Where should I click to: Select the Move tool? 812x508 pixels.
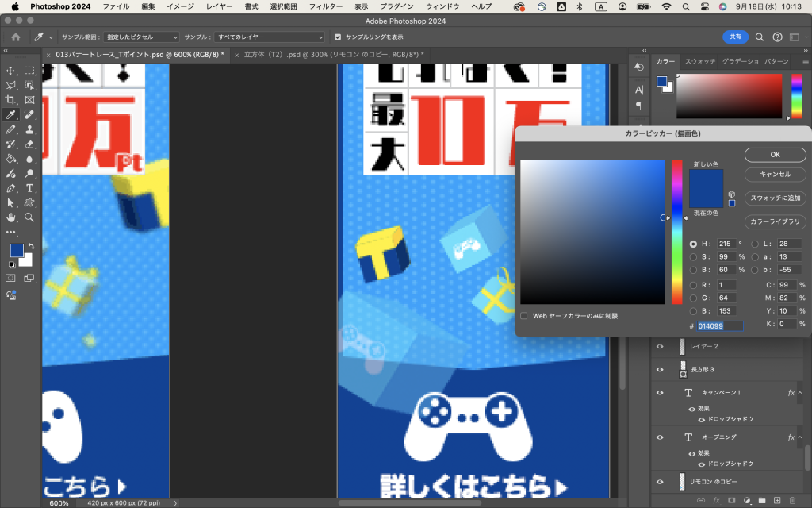pos(11,71)
